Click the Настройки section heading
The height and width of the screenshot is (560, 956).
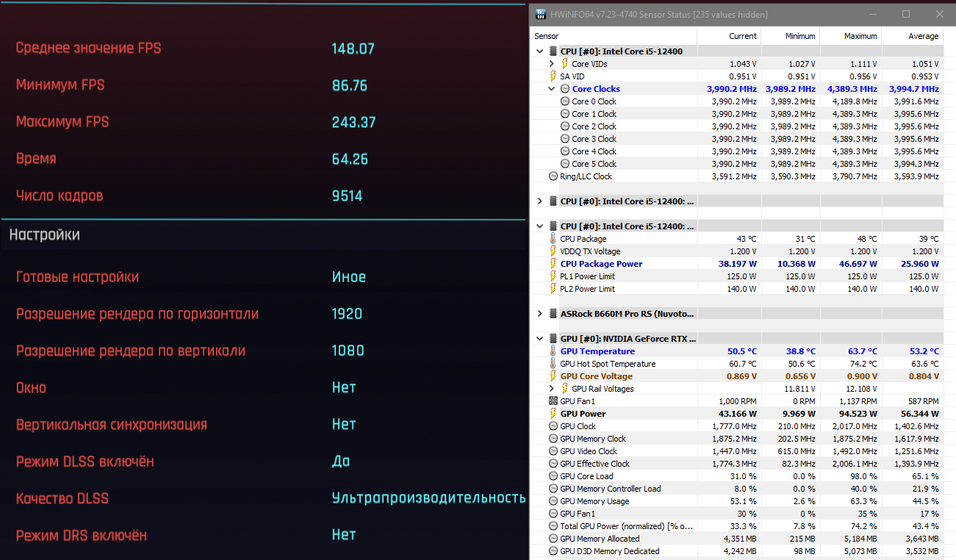point(44,235)
